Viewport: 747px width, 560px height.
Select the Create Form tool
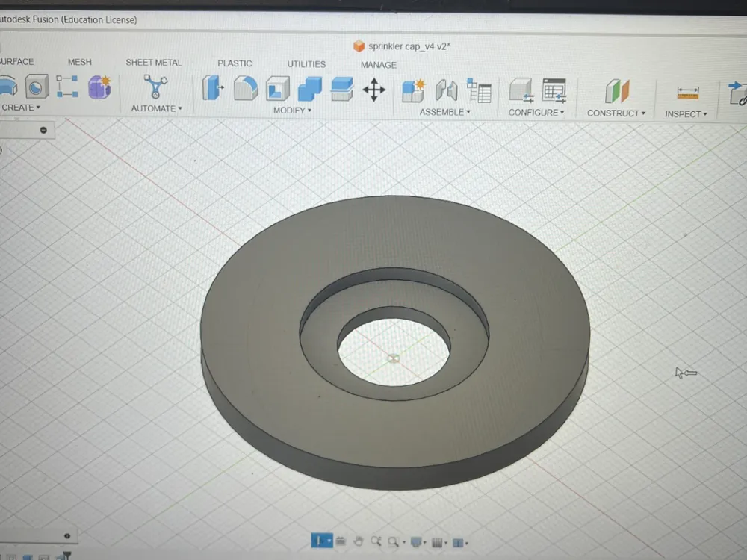click(98, 90)
